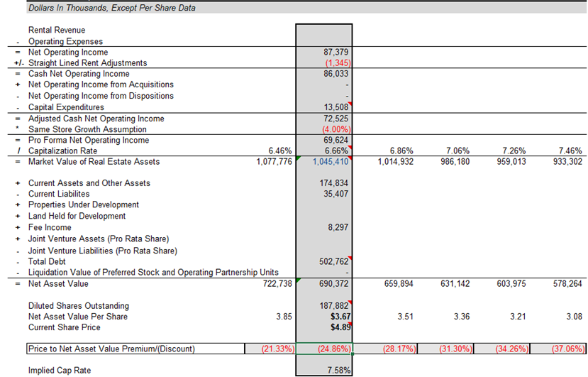Screen dimensions: 588x377
Task: Click the Dollars In Thousands header note
Action: 112,8
